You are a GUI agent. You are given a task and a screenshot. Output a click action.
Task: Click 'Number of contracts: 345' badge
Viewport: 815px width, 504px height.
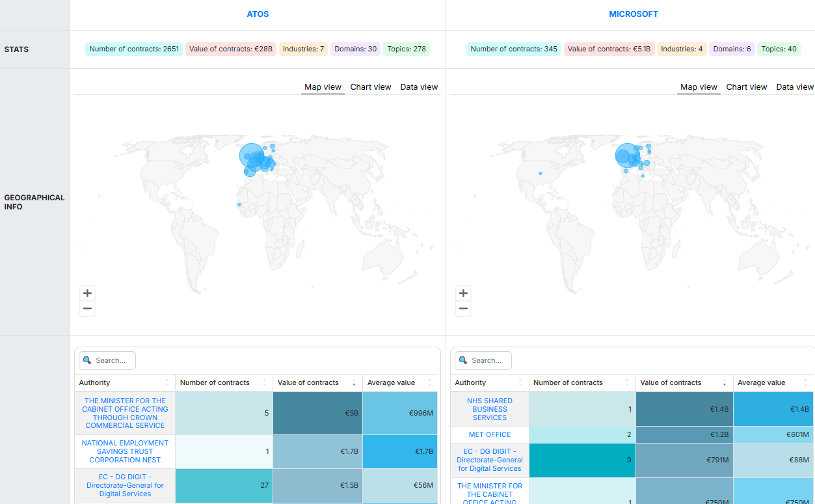point(514,49)
